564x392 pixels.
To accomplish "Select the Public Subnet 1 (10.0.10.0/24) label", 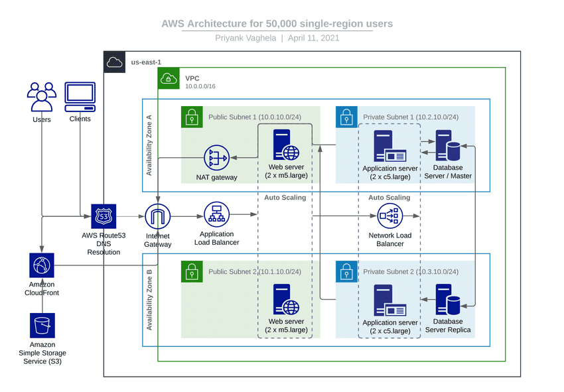I will tap(255, 117).
